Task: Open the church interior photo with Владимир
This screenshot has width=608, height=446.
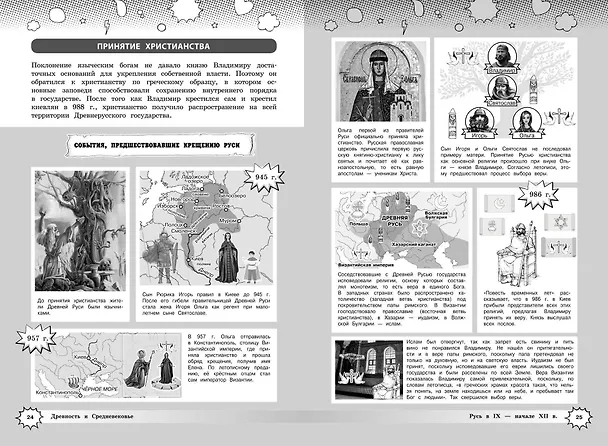Action: [x=369, y=370]
